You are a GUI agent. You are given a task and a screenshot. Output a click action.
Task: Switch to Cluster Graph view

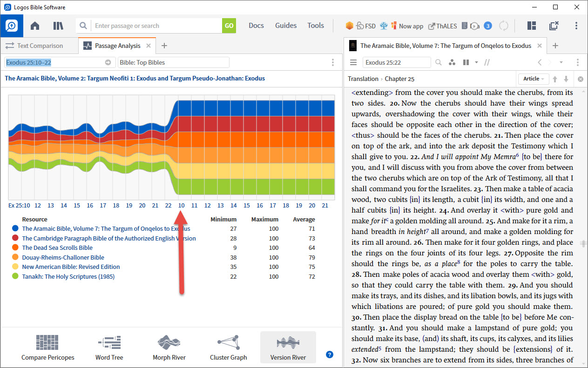click(x=229, y=347)
